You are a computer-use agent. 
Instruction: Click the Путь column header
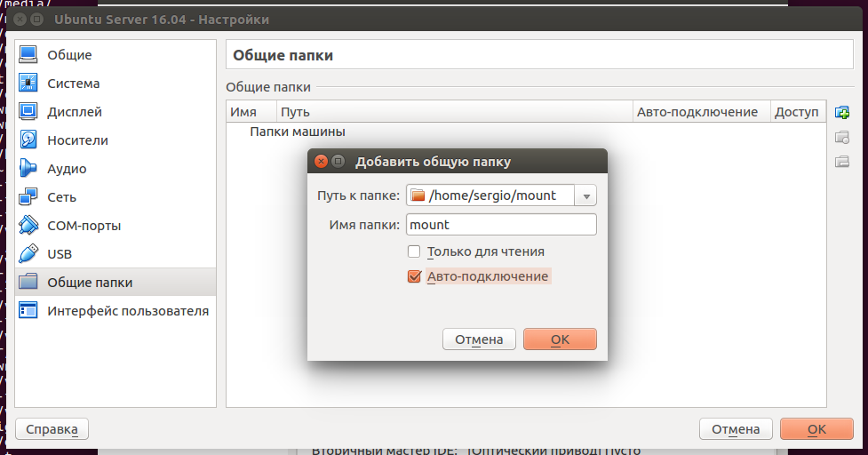(455, 112)
